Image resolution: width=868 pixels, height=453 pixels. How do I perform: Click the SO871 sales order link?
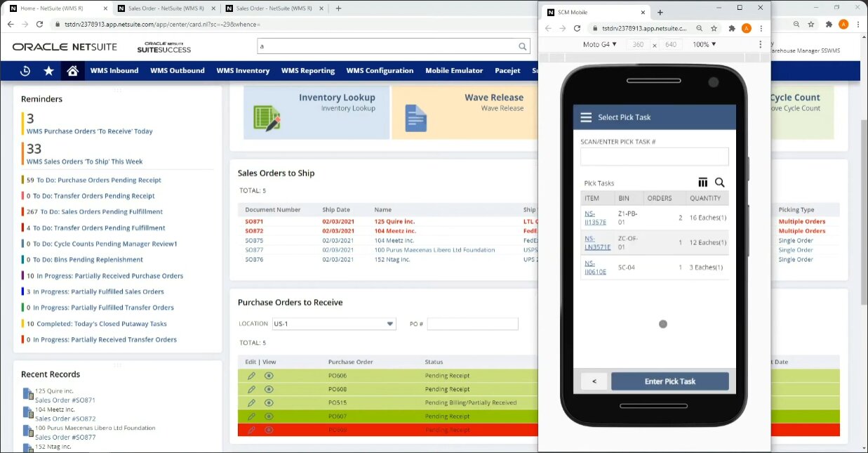(254, 221)
